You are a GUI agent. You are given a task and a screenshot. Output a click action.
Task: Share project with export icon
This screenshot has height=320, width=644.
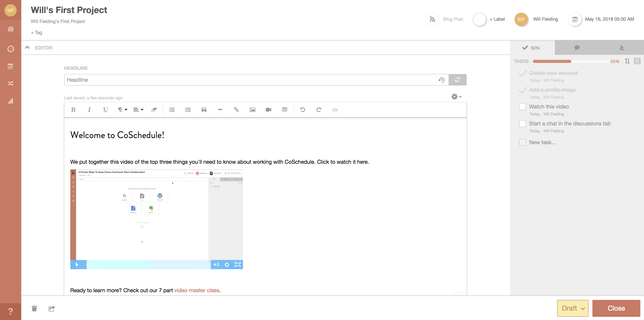(x=52, y=308)
